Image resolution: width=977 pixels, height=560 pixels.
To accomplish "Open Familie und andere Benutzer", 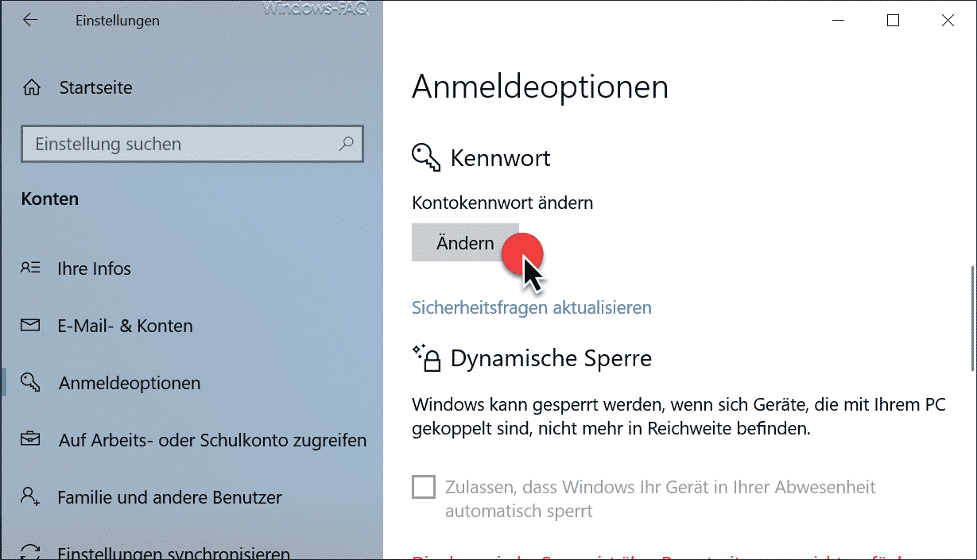I will click(169, 497).
